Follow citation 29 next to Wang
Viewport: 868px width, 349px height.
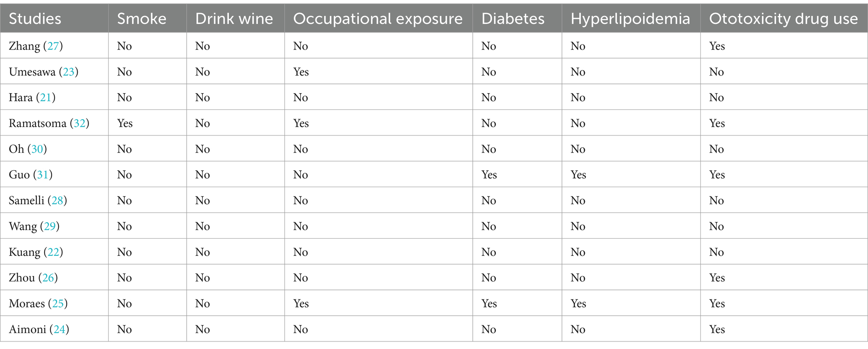coord(50,226)
